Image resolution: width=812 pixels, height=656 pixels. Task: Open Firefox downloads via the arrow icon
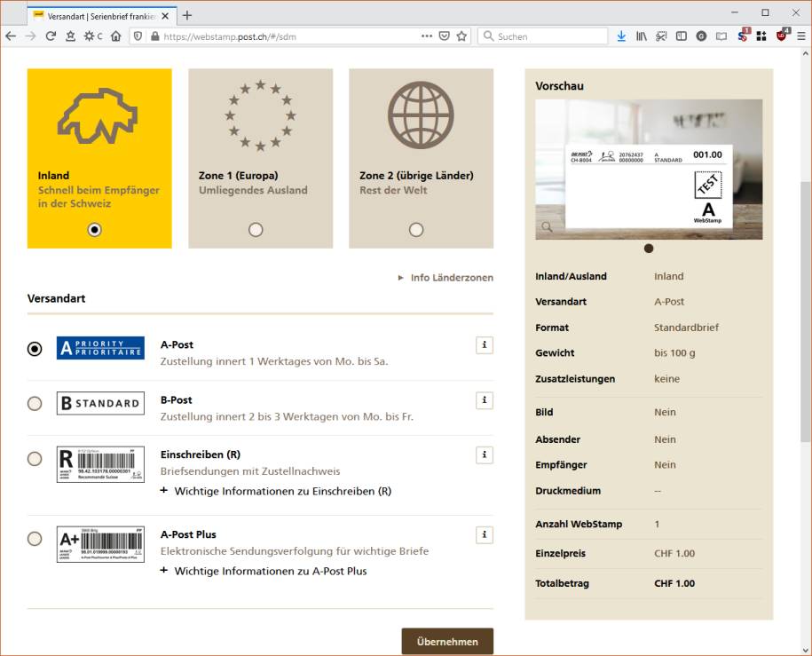[x=620, y=36]
